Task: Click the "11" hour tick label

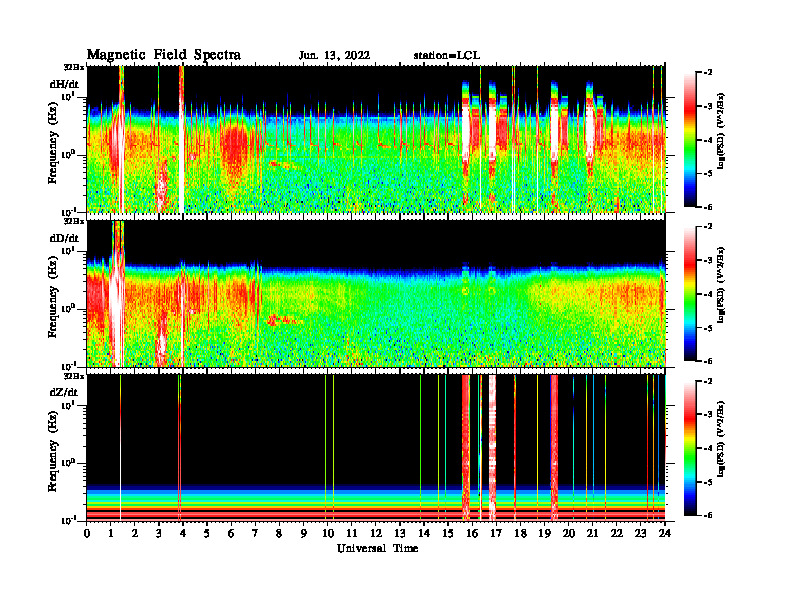Action: [352, 533]
